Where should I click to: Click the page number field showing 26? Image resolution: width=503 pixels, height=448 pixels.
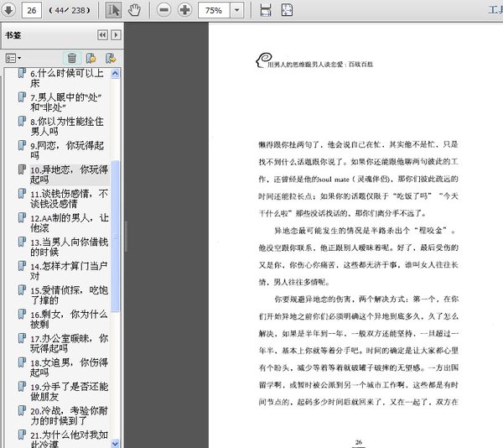point(32,10)
